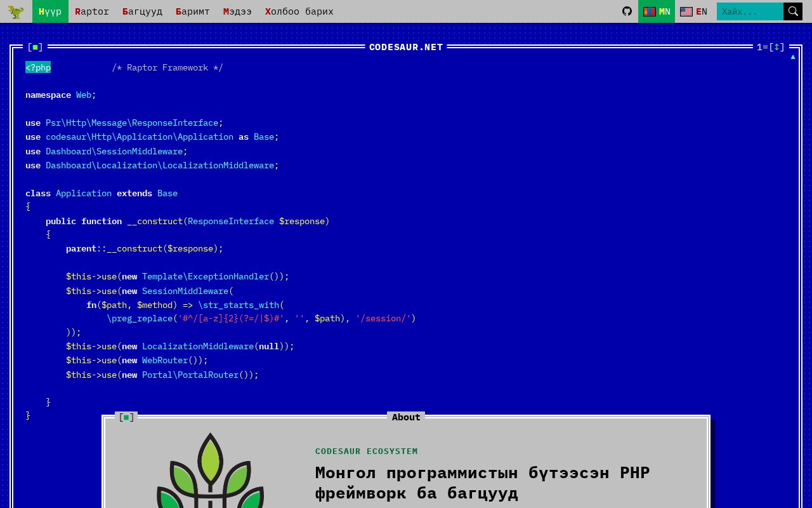Open the Нүүр menu item
This screenshot has width=812, height=508.
click(x=50, y=11)
